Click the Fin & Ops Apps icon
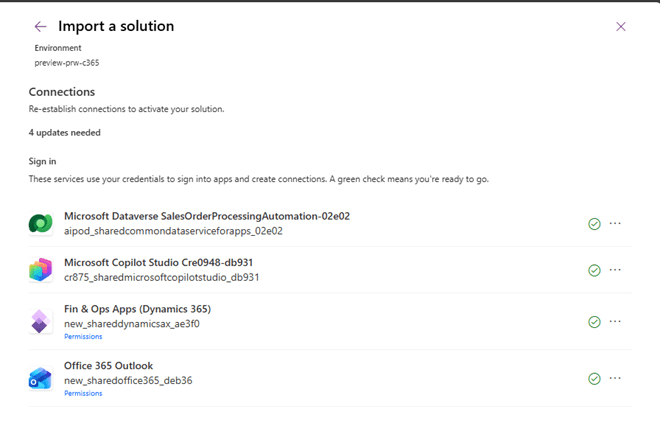660x423 pixels. [41, 321]
